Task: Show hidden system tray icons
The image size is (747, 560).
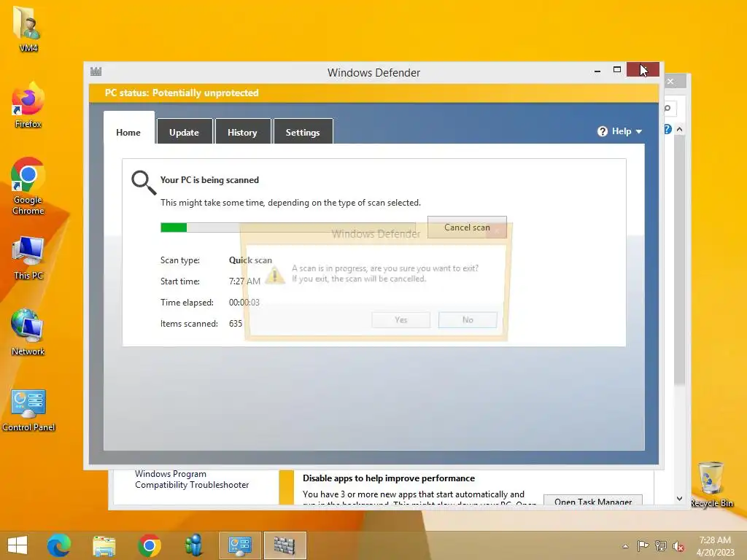Action: point(625,546)
